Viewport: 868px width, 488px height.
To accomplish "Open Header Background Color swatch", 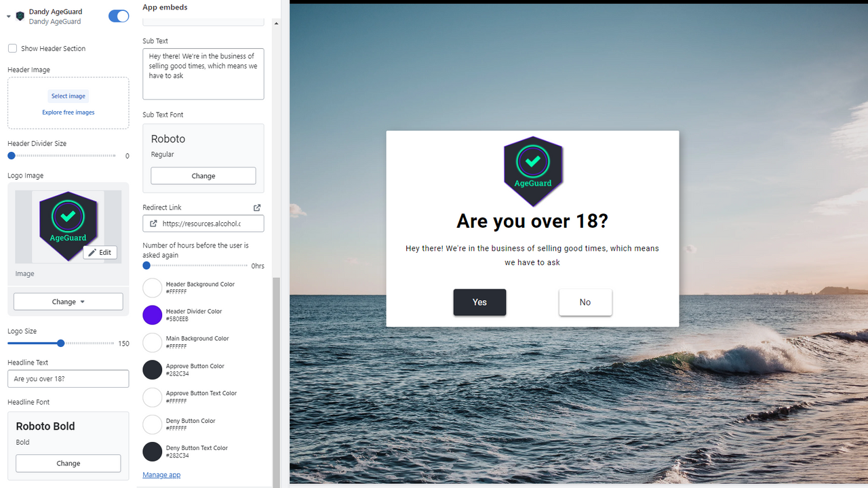I will pyautogui.click(x=153, y=288).
